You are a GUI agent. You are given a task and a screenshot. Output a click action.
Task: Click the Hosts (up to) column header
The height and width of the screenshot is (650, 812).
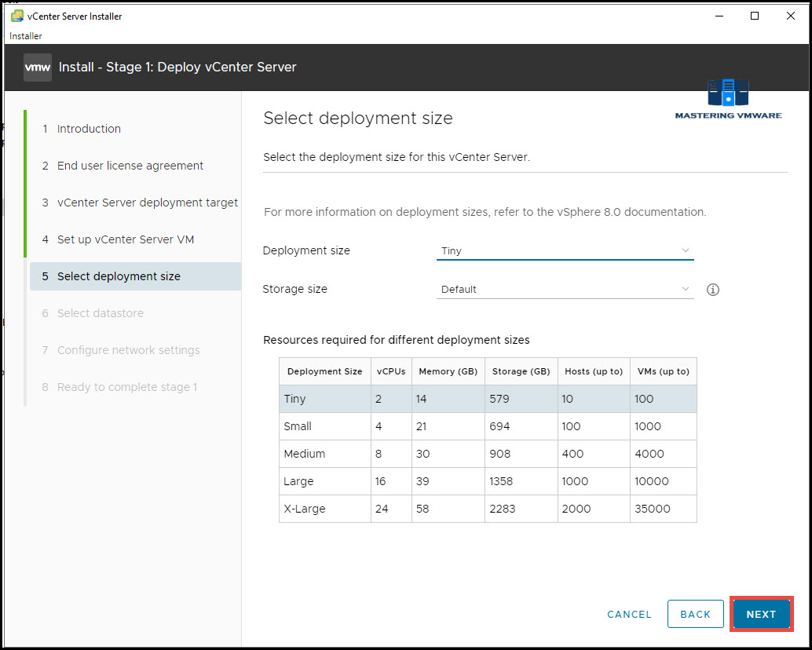pyautogui.click(x=594, y=371)
